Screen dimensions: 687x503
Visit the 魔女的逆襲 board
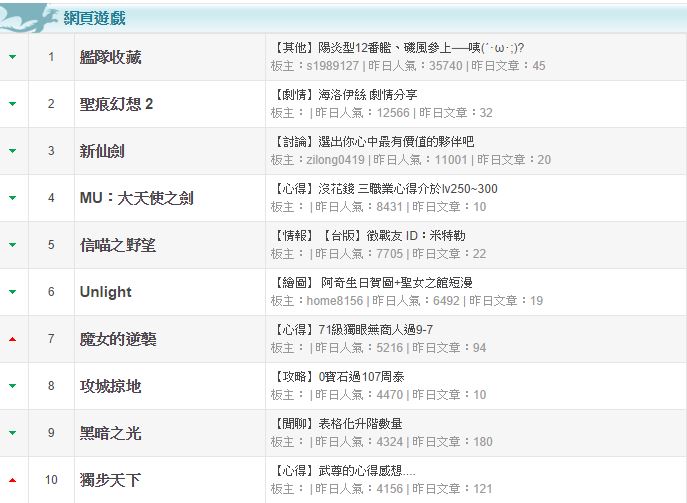tap(117, 339)
